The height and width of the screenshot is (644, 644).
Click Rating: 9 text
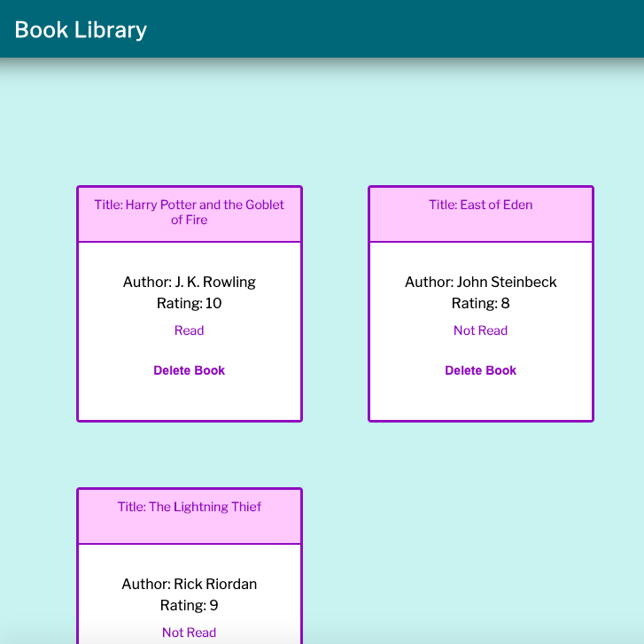(x=189, y=605)
